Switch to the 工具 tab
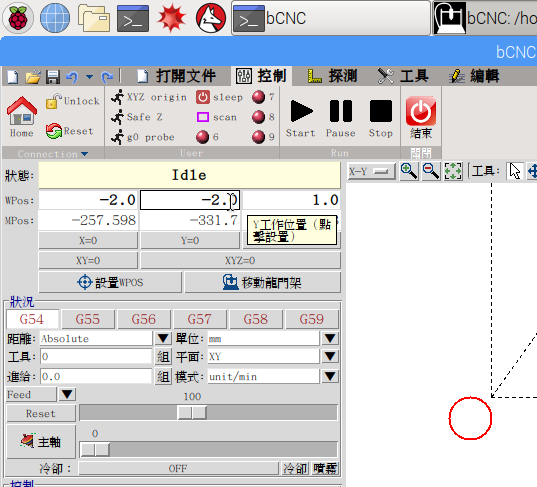Image resolution: width=537 pixels, height=487 pixels. tap(403, 76)
